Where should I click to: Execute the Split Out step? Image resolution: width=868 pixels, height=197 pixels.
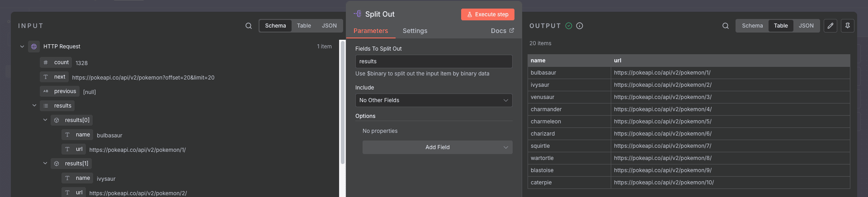click(488, 14)
